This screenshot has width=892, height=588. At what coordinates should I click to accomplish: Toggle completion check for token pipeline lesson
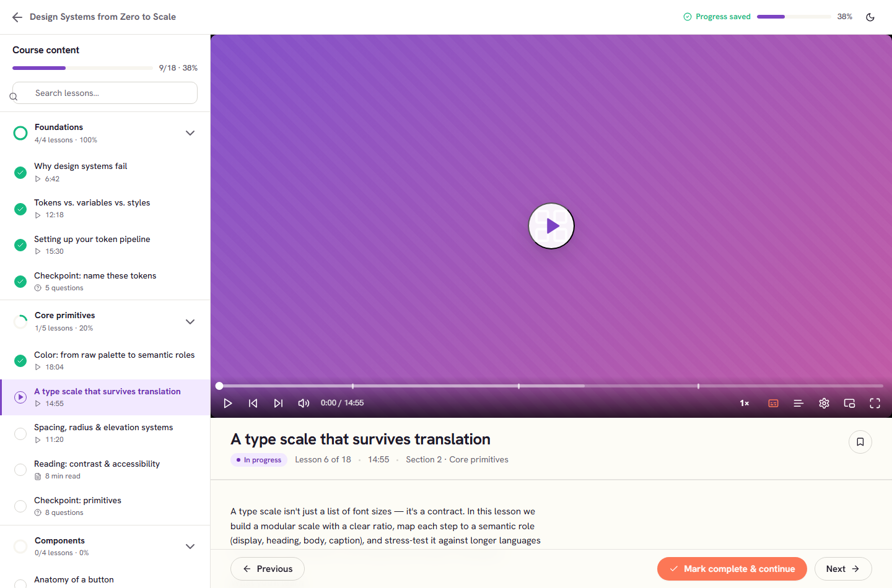[20, 245]
